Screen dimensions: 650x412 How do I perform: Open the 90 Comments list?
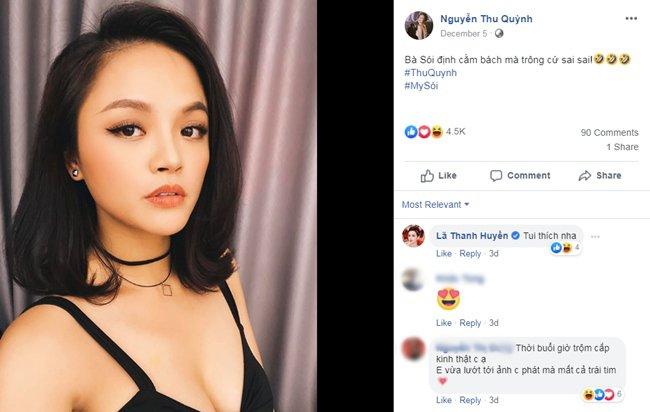[609, 132]
